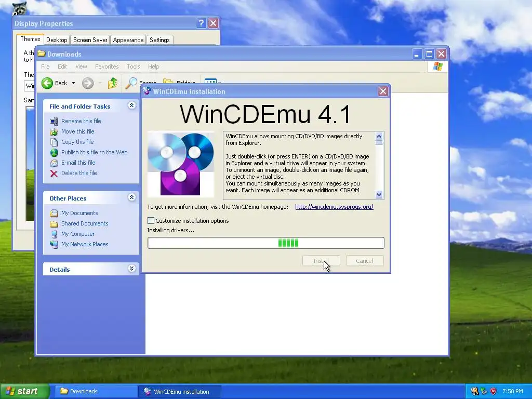Click the leftmost system tray icon

pos(474,391)
